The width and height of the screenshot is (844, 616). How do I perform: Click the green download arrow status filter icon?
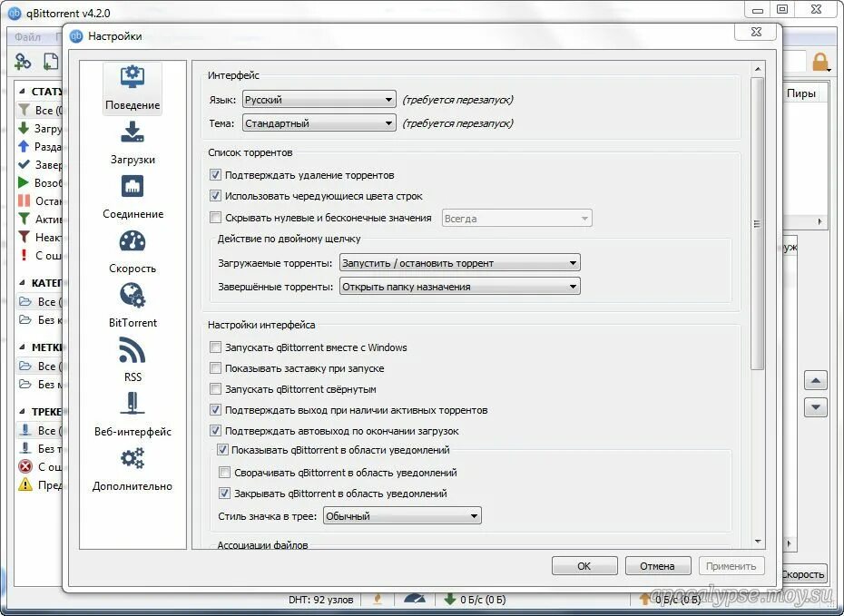coord(24,128)
